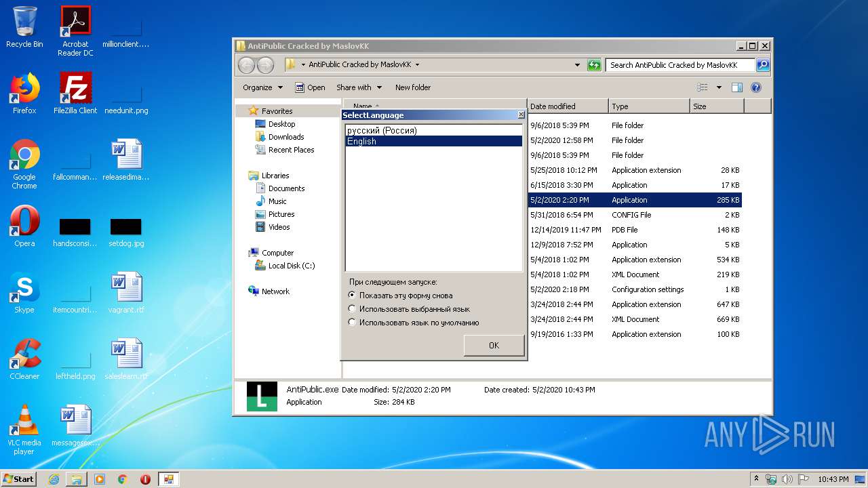Select saleslearn file on desktop
Screen dimensions: 868x488
click(x=126, y=359)
